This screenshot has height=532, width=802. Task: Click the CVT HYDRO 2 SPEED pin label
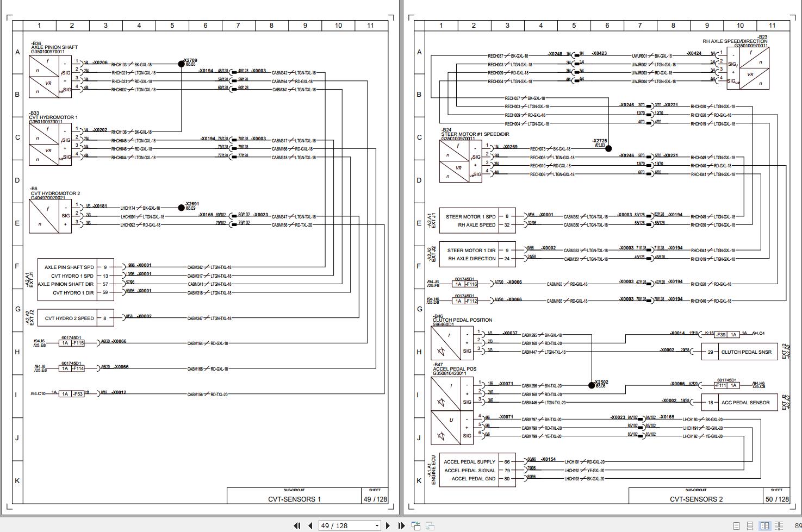tap(69, 318)
